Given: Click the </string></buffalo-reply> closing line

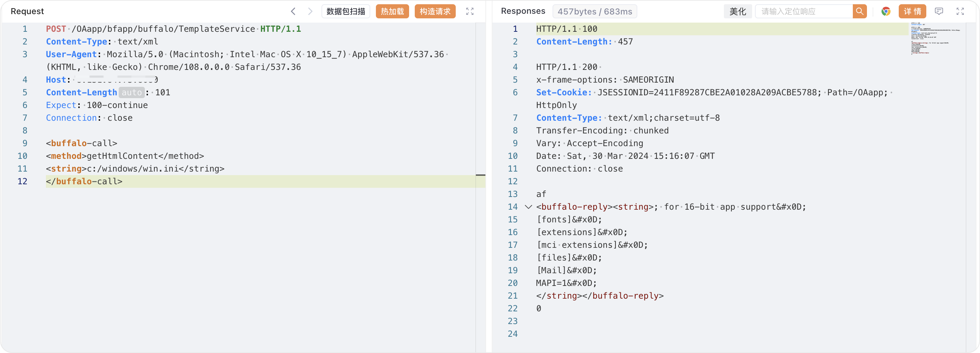Looking at the screenshot, I should [600, 296].
